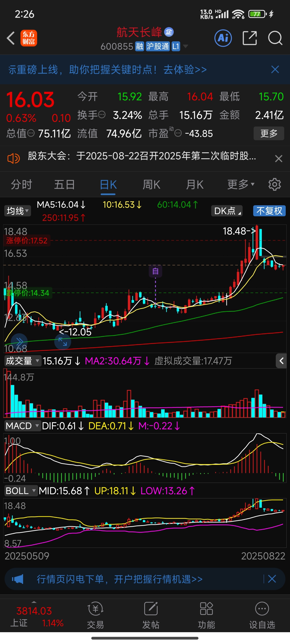The image size is (290, 644).
Task: Open the 行情页闪电下单 promo link
Action: [x=119, y=579]
